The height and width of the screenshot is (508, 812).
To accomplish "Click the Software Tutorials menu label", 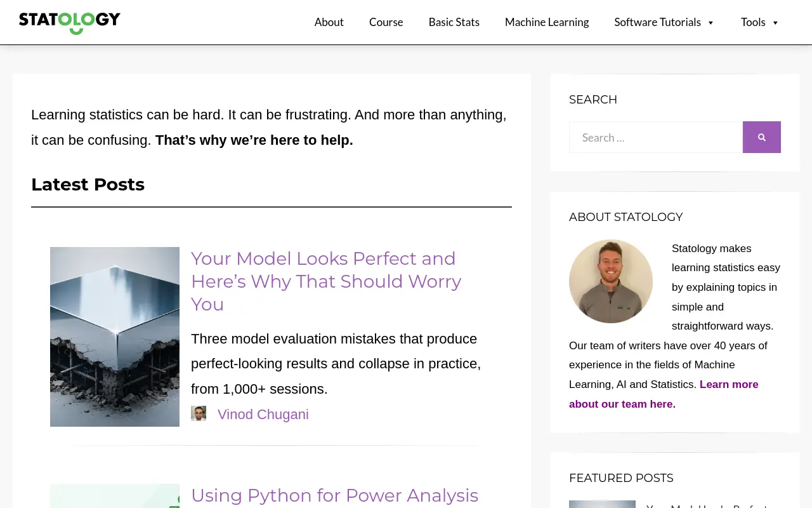I will (658, 22).
